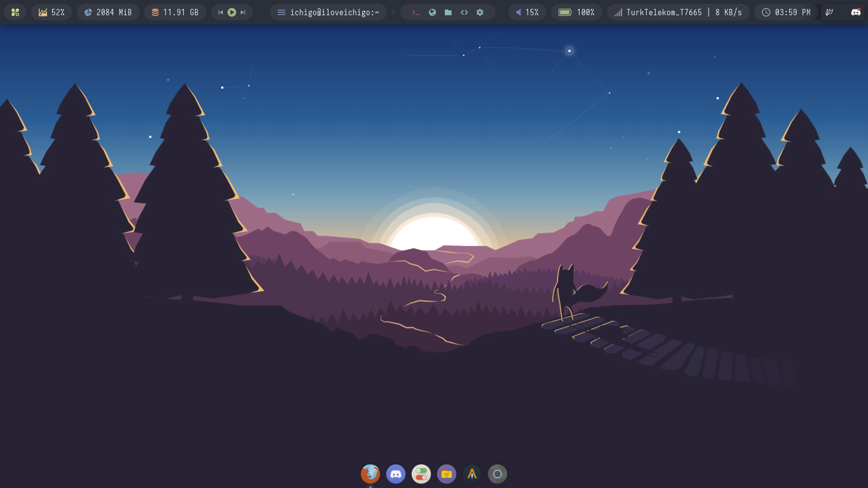The height and width of the screenshot is (488, 868).
Task: Open the launcher menu icon in top bar
Action: point(15,12)
